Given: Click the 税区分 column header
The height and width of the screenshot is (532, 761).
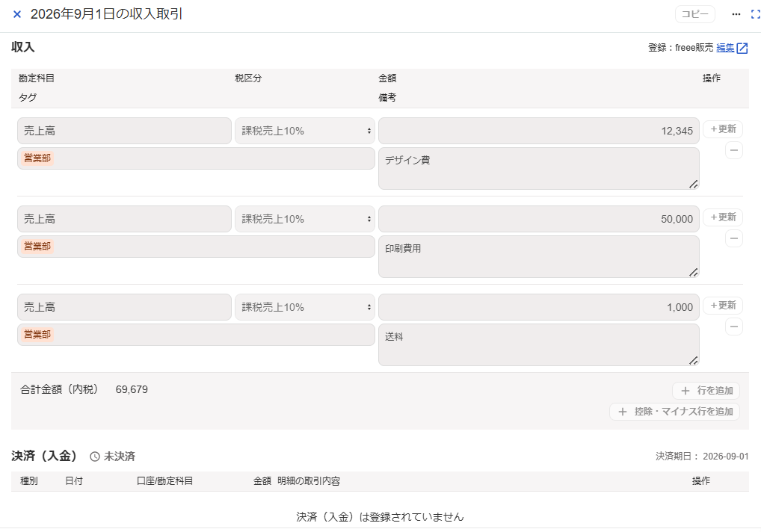Looking at the screenshot, I should (248, 78).
